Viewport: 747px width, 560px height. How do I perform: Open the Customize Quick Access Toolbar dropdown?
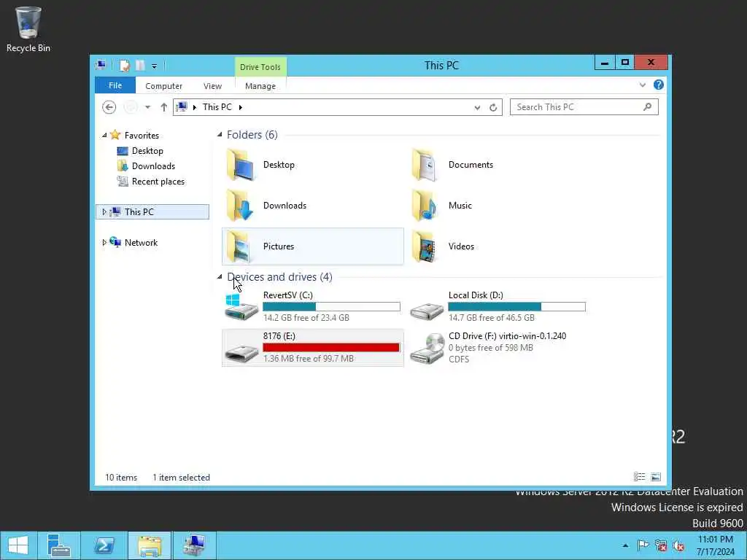pyautogui.click(x=155, y=66)
